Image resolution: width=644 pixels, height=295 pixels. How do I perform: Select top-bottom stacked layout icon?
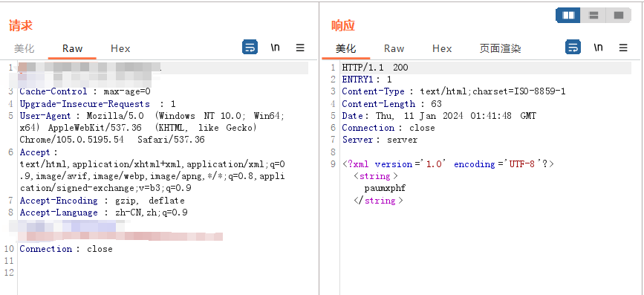(593, 16)
